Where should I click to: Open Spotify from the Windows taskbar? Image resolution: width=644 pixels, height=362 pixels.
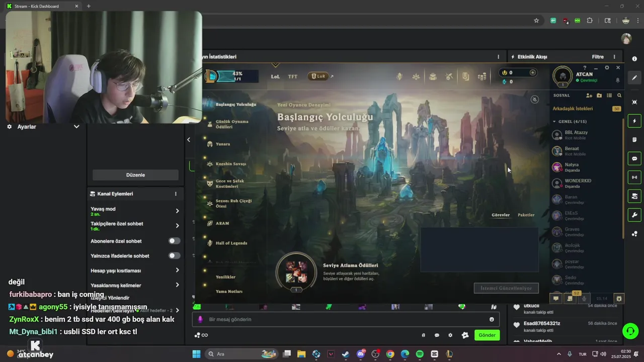coord(420,354)
